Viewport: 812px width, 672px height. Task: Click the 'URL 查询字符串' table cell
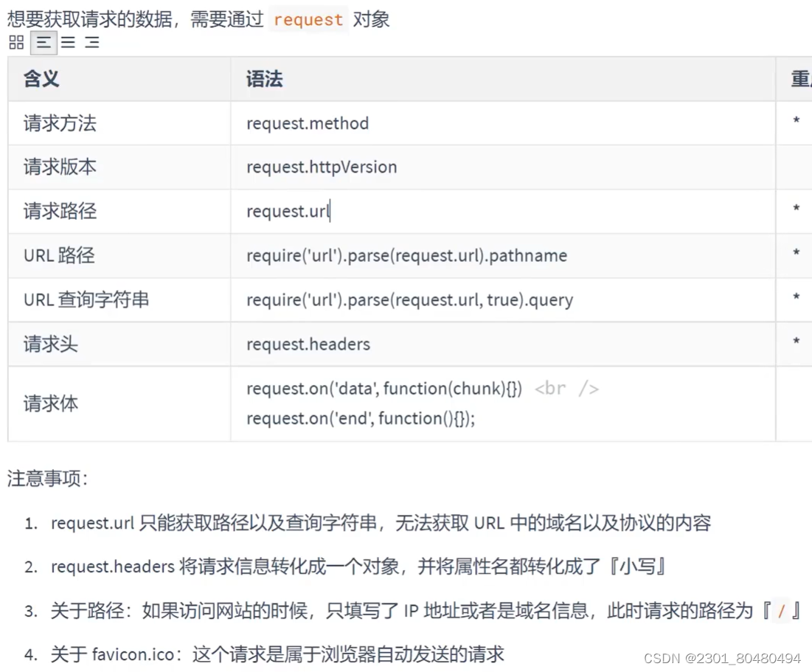[x=119, y=299]
